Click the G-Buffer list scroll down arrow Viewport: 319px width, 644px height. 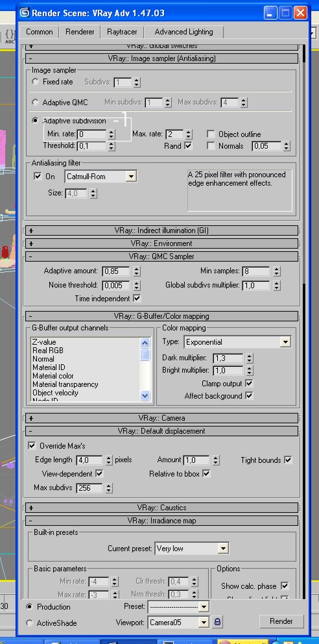pos(145,395)
